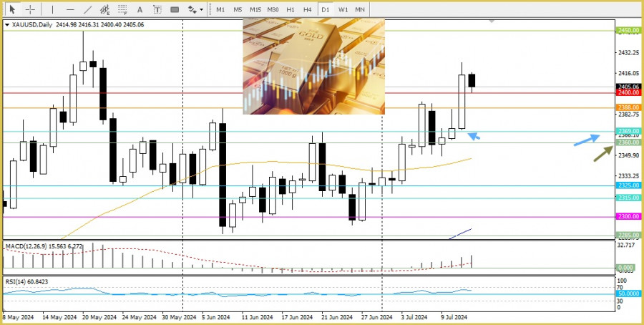Select the cursor arrow tool
Viewport: 644px width, 325px height.
[12, 9]
